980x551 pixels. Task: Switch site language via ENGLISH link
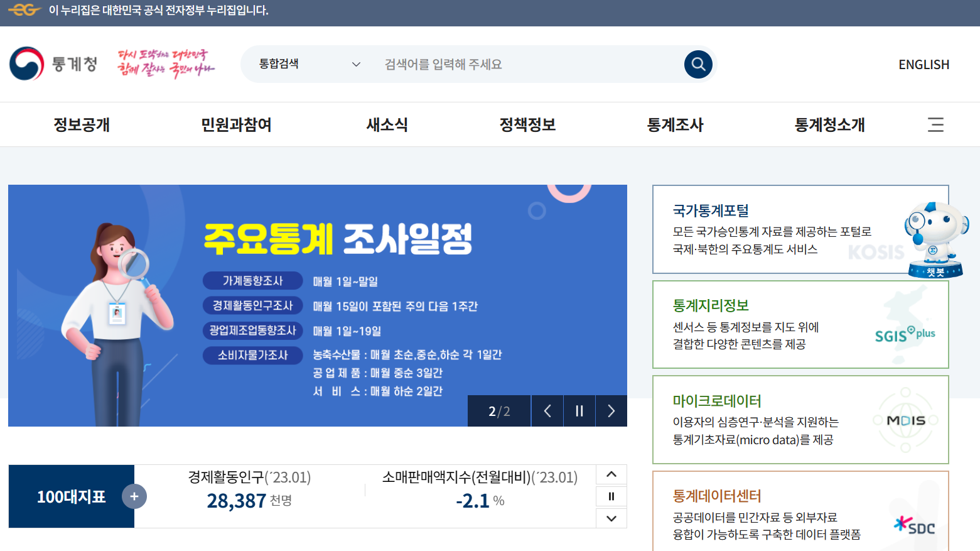pos(923,63)
